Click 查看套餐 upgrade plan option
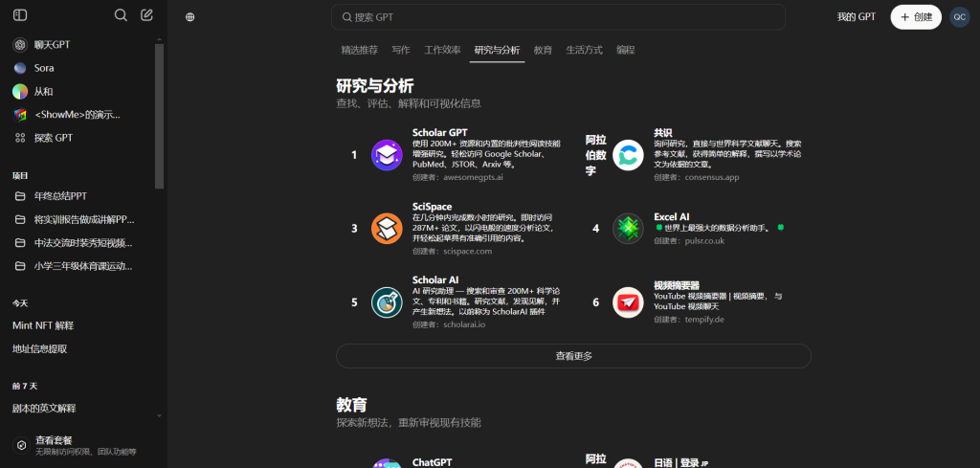Viewport: 980px width, 468px height. pyautogui.click(x=82, y=445)
